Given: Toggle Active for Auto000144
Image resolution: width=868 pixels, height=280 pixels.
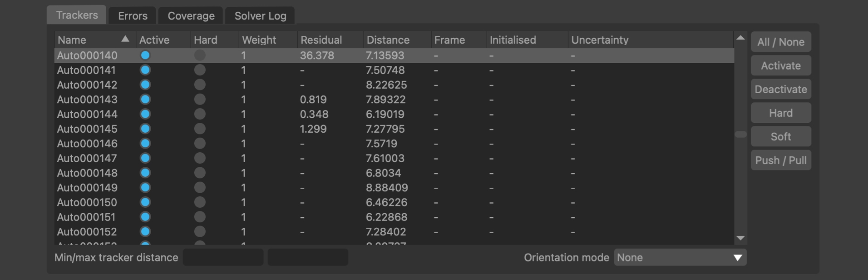Looking at the screenshot, I should [145, 114].
